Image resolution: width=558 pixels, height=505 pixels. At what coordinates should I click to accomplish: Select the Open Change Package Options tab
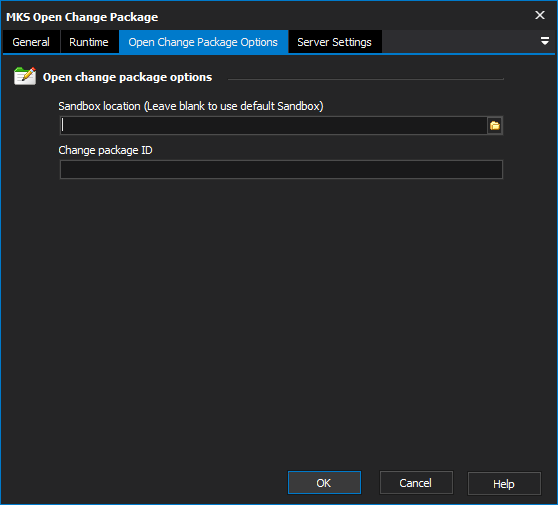tap(203, 42)
